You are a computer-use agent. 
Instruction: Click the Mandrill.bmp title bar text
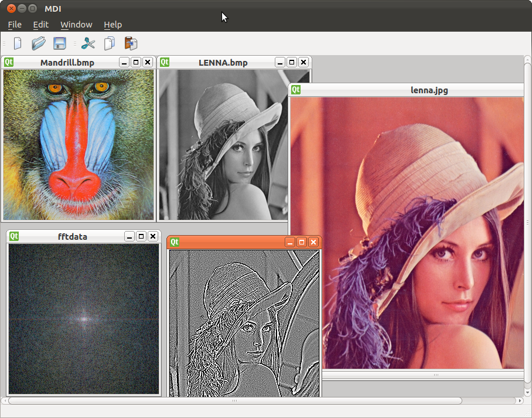tap(67, 63)
